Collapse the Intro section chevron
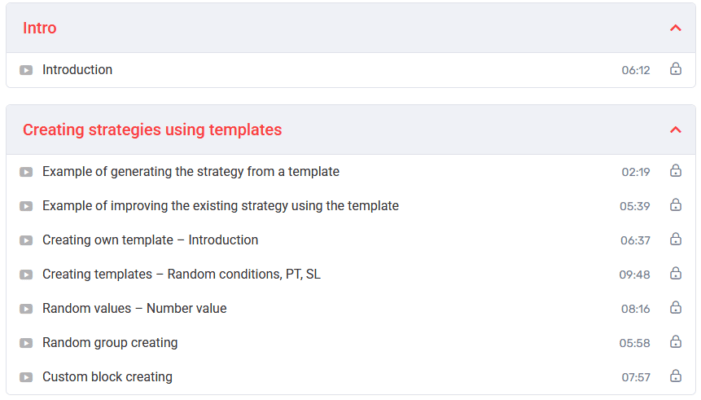 [x=676, y=28]
